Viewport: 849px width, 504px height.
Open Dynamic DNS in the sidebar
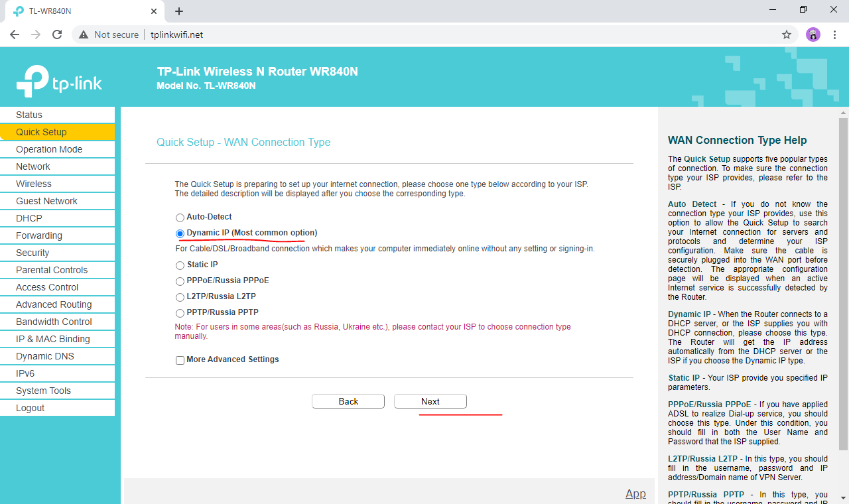click(57, 356)
